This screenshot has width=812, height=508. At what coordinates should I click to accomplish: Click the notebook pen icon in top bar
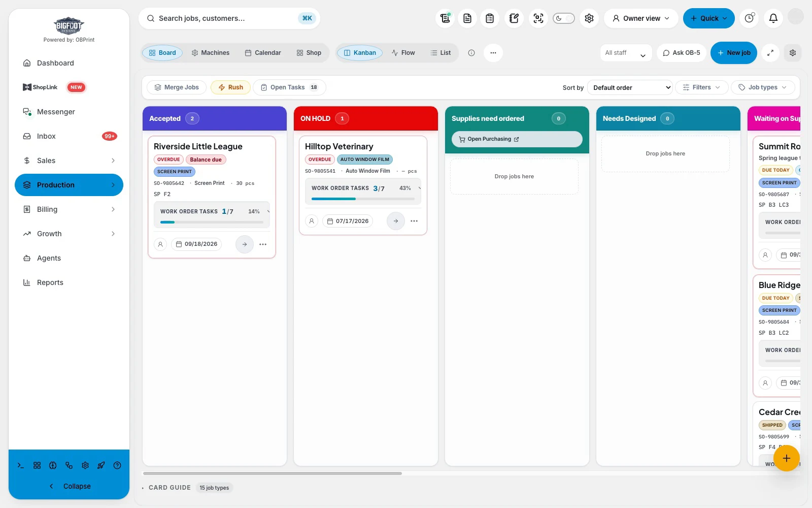pyautogui.click(x=514, y=18)
